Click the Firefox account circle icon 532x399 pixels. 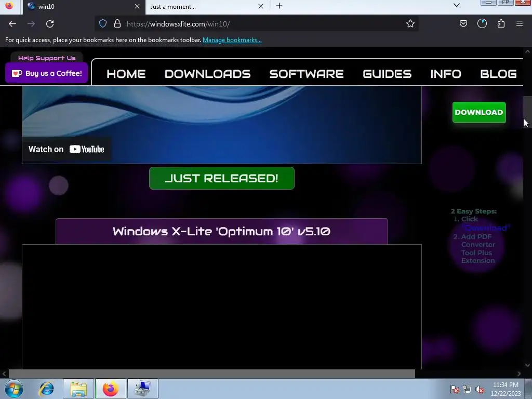[x=482, y=24]
